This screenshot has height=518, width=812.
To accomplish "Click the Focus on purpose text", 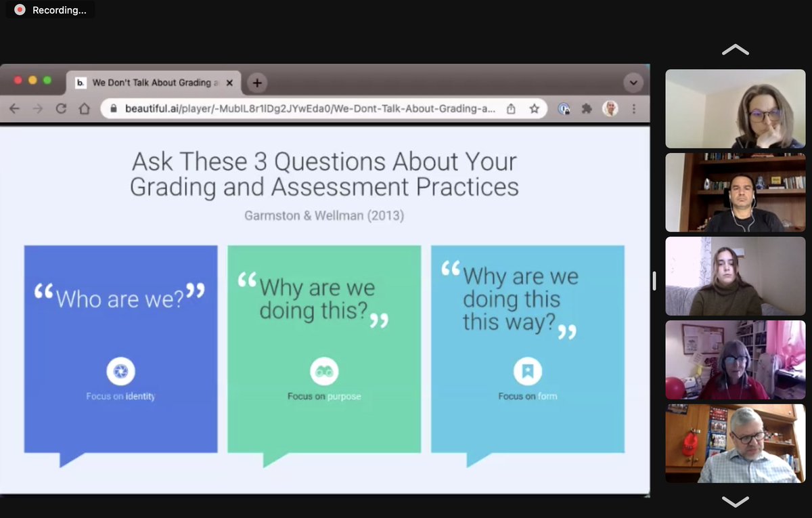I will (324, 396).
